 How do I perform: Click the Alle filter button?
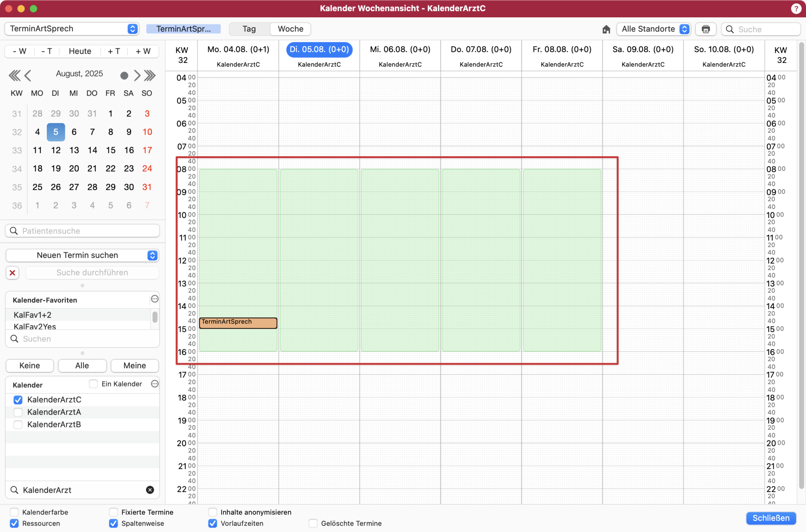(82, 366)
